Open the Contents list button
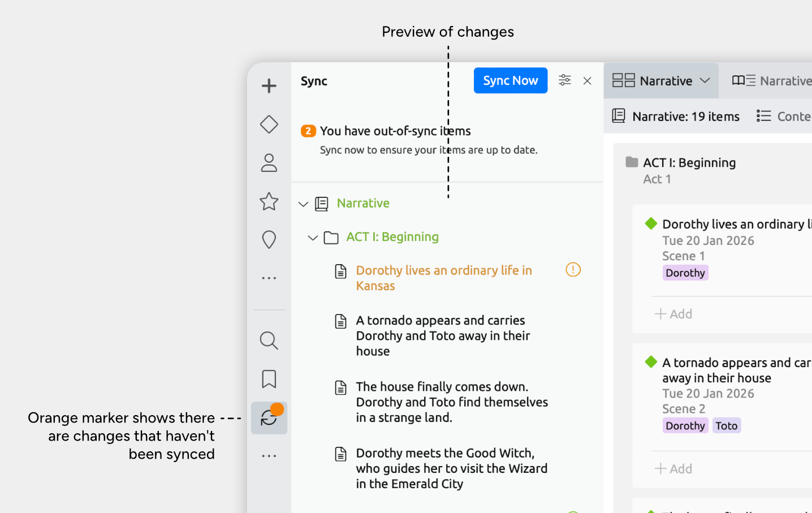The height and width of the screenshot is (513, 812). [x=784, y=117]
